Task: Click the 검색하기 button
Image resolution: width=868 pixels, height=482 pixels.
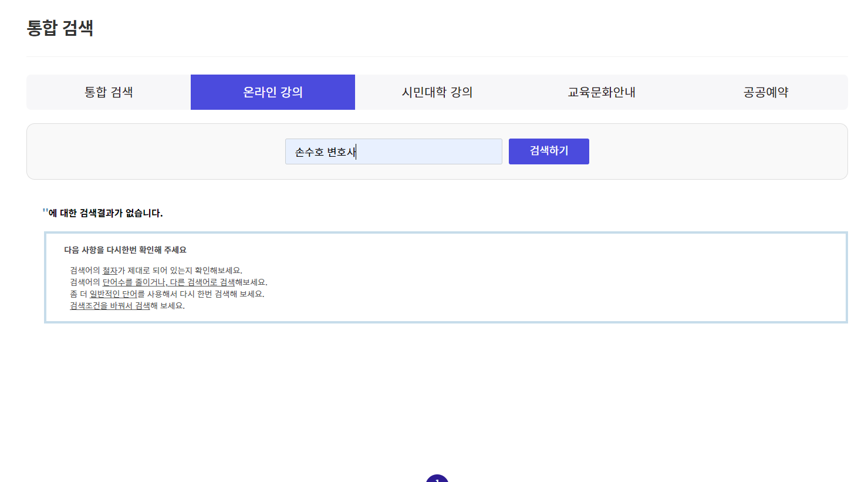Action: [549, 151]
